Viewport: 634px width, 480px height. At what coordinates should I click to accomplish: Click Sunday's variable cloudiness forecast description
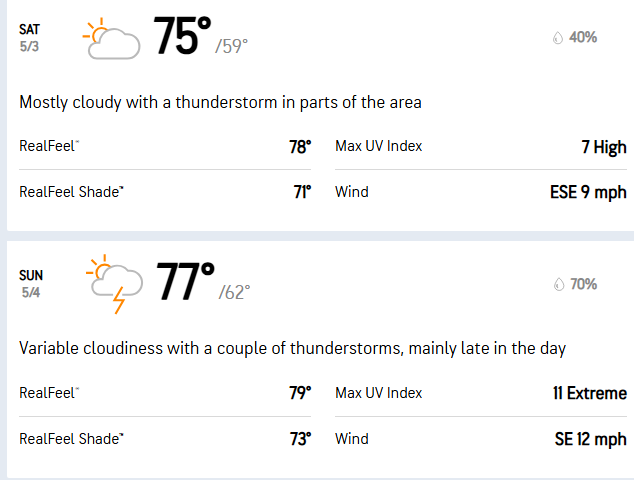click(292, 349)
